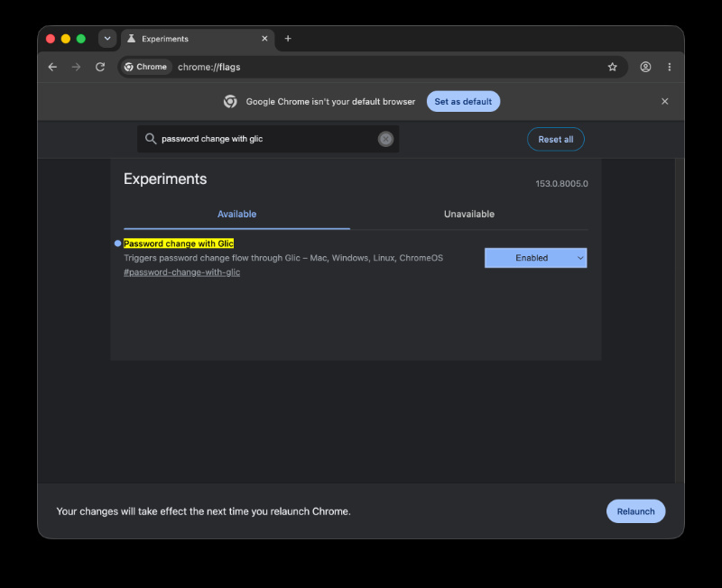Relaunch Chrome to apply changes
Screen dimensions: 722x588
635,511
